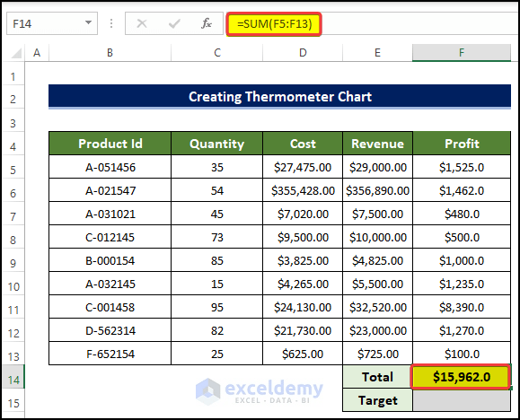Click the Product Id header cell
The image size is (520, 420).
[110, 144]
